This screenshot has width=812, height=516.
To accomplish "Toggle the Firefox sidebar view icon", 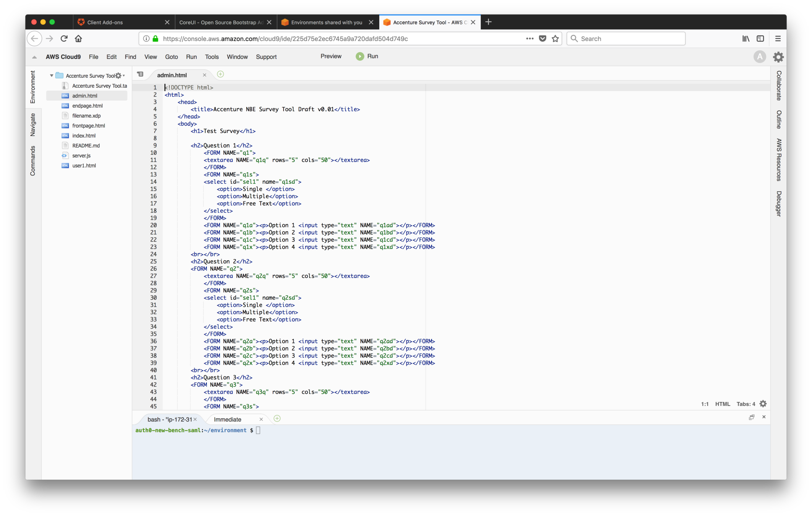I will (x=760, y=39).
